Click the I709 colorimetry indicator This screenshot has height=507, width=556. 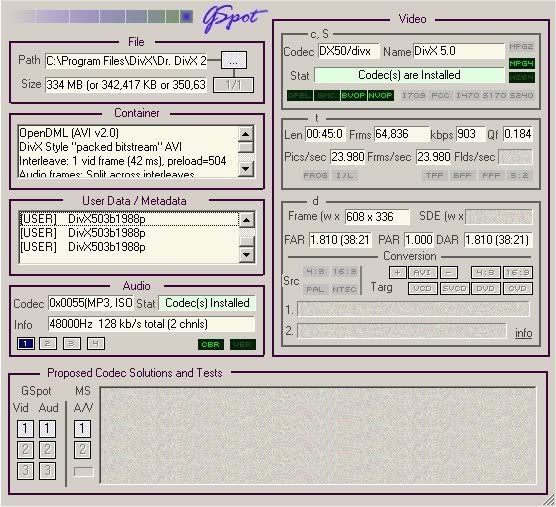tap(413, 95)
